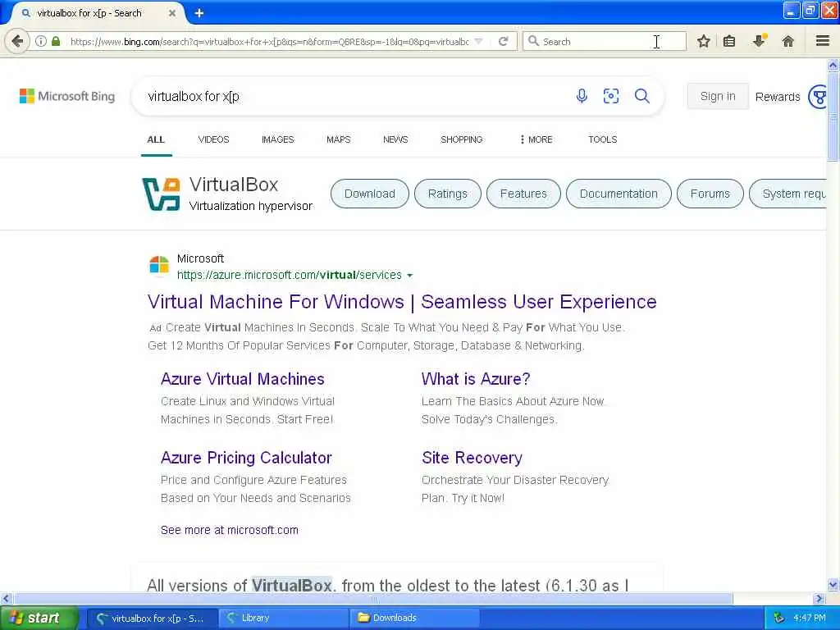The height and width of the screenshot is (630, 840).
Task: Open the Windows start button
Action: pos(39,618)
